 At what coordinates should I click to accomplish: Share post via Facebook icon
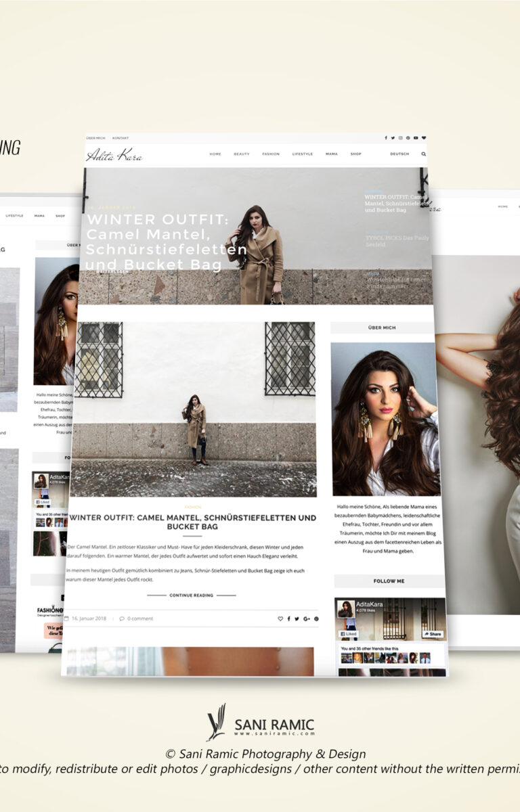289,618
